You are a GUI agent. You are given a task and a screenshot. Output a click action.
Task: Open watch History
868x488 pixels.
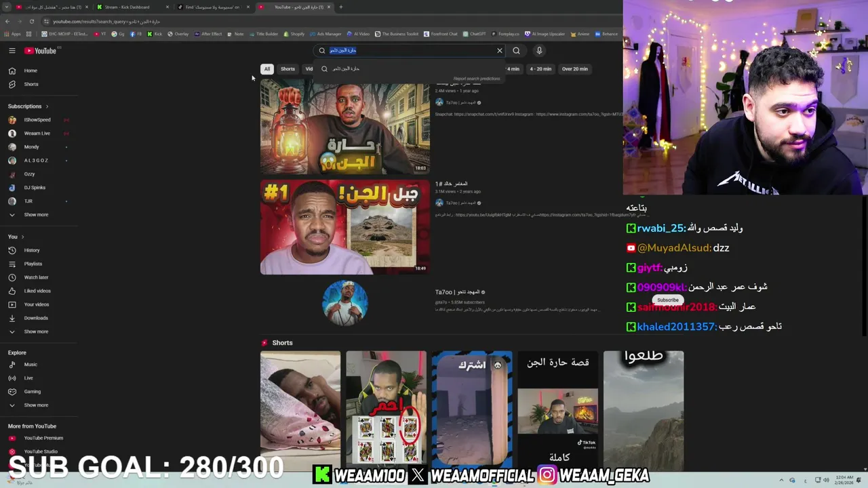32,250
